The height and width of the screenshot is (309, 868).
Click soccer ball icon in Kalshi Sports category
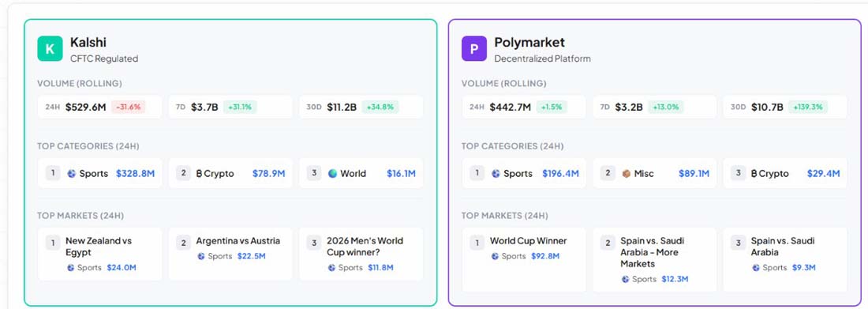(x=71, y=174)
